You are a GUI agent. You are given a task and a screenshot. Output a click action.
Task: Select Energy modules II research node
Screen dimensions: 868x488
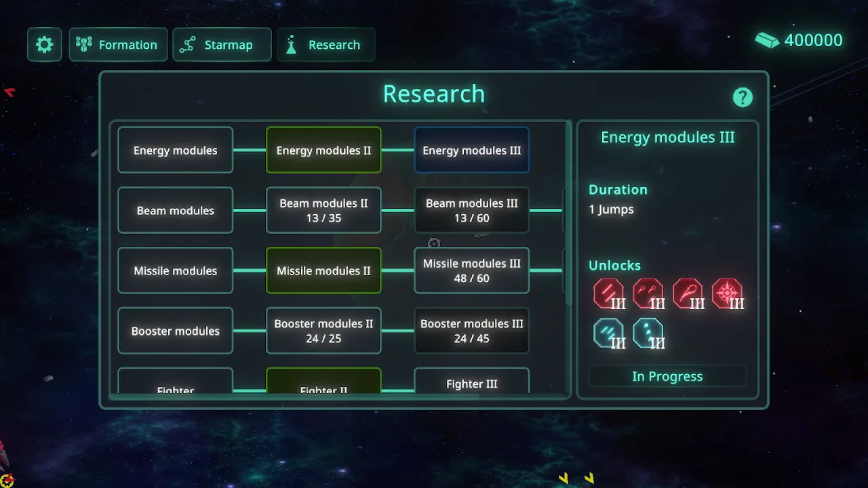tap(323, 150)
